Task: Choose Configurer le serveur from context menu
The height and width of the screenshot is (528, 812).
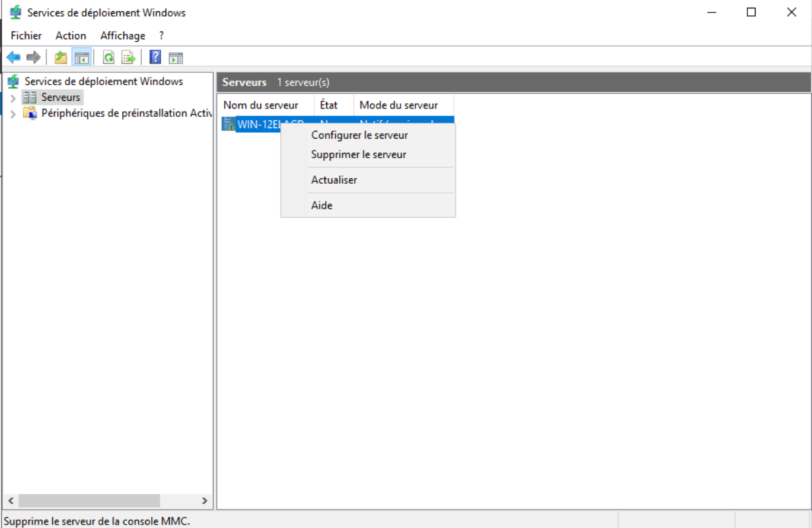Action: pyautogui.click(x=359, y=135)
